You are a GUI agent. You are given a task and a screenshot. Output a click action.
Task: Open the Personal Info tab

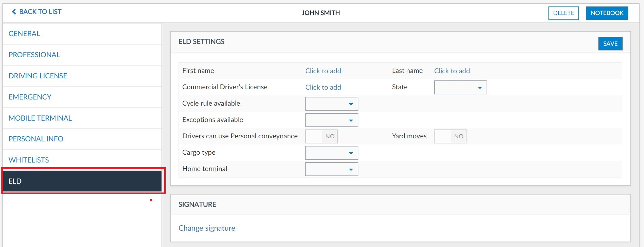click(36, 139)
